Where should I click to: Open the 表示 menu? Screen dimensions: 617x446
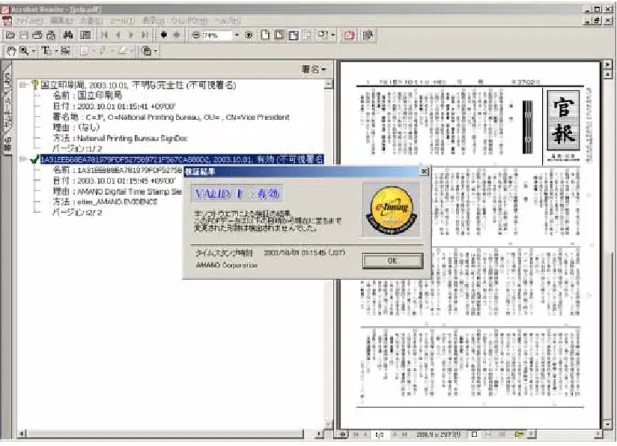coord(153,20)
